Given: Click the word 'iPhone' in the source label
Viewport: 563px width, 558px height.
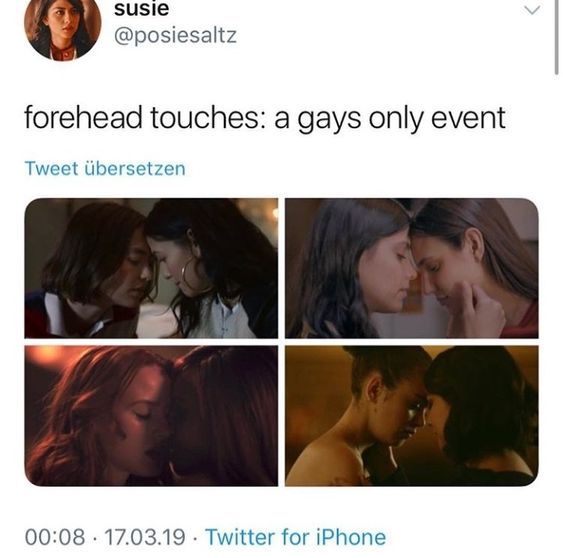Looking at the screenshot, I should pyautogui.click(x=351, y=537).
